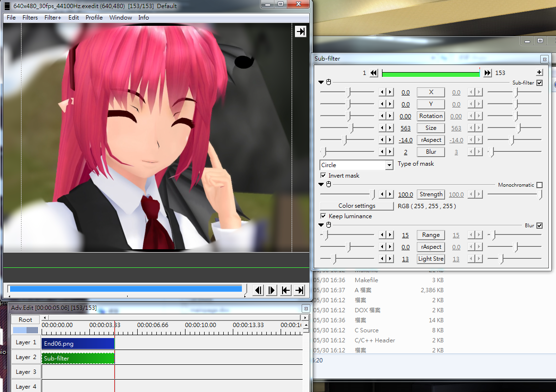The height and width of the screenshot is (392, 556).
Task: Decrease the X start value with its left arrow
Action: [382, 93]
